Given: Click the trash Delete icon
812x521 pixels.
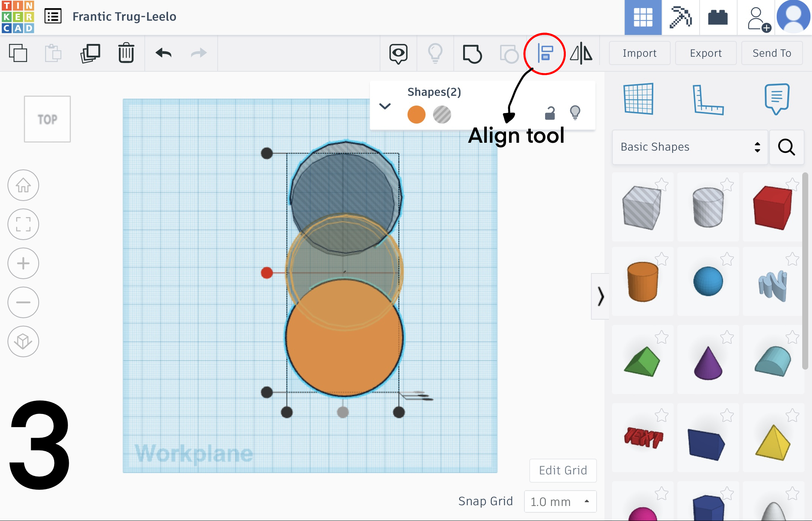Looking at the screenshot, I should pyautogui.click(x=126, y=53).
